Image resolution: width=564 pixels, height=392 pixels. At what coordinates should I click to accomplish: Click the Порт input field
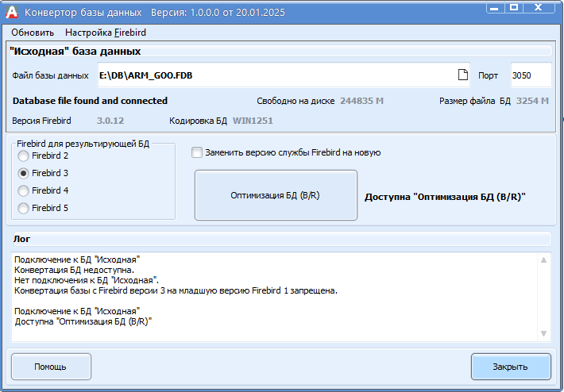tap(531, 75)
